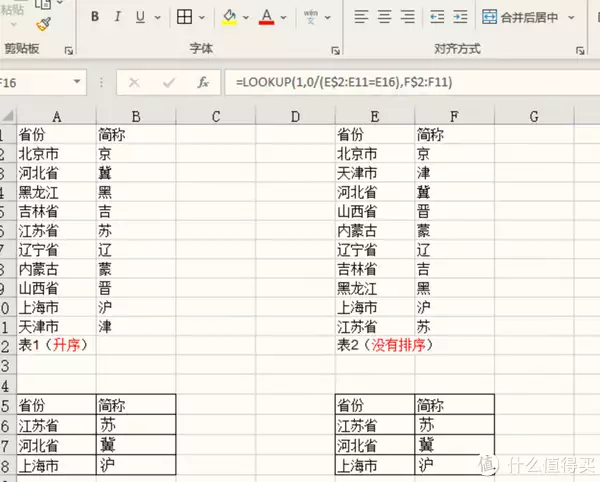Open the Name Box dropdown

[x=77, y=82]
